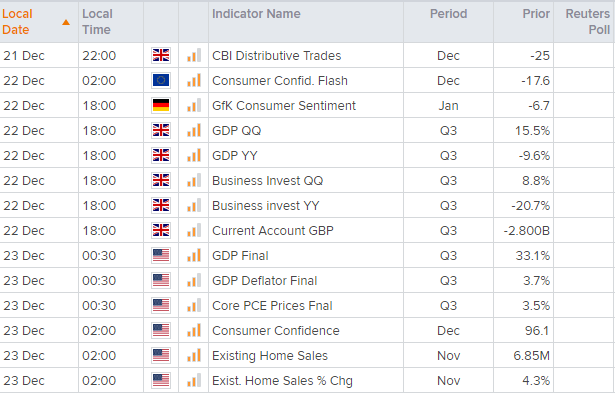This screenshot has height=393, width=615.
Task: Click the importance bars icon for GDP QQ
Action: (x=194, y=130)
